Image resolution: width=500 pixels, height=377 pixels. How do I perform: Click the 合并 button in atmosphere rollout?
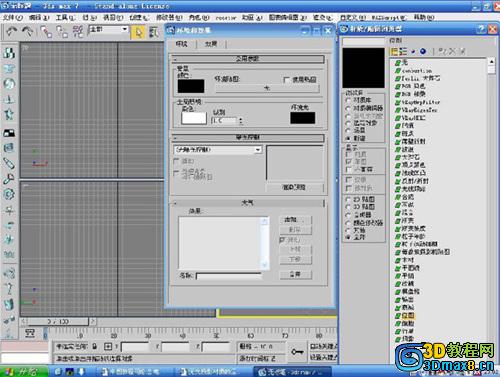tap(295, 274)
